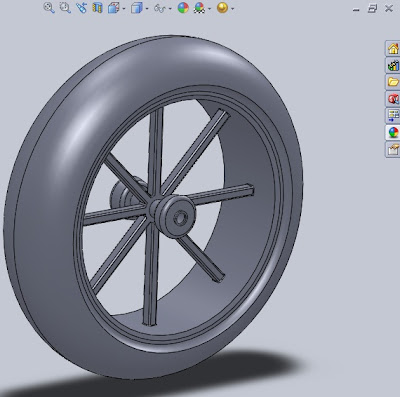This screenshot has width=400, height=397.
Task: Click the Display Style cube icon
Action: tap(137, 8)
